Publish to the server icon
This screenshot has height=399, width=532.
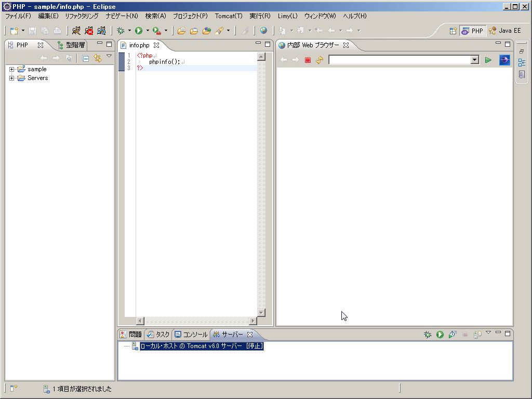click(477, 335)
